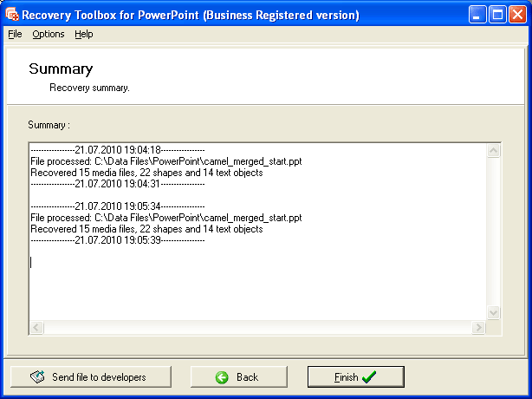
Task: Click the timestamp line 21.07.2010 19:04:18
Action: (117, 150)
